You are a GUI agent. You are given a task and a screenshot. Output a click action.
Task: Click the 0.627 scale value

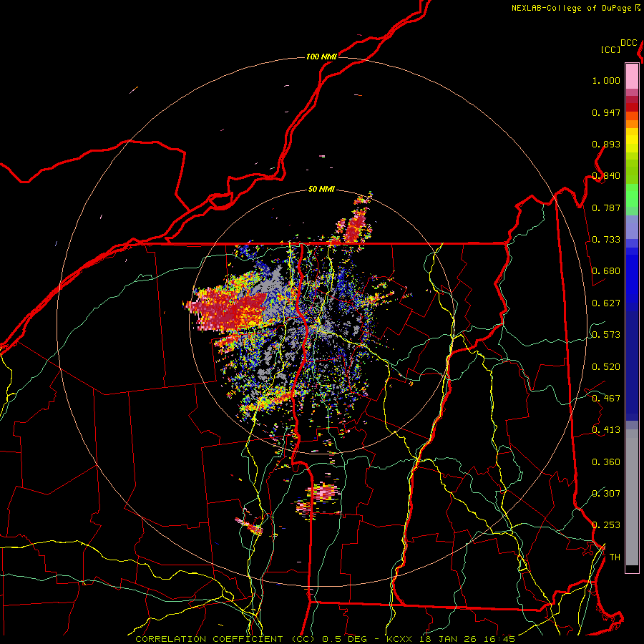point(606,303)
